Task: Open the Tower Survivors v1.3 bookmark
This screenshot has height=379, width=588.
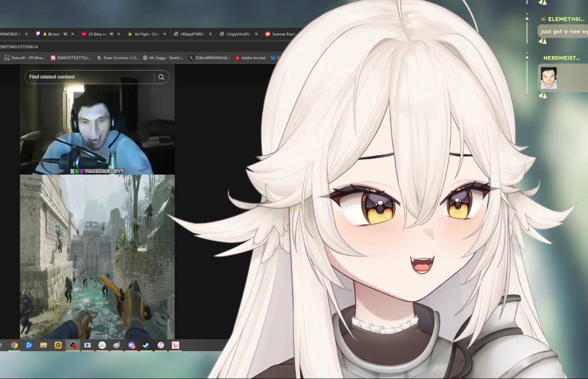Action: [x=117, y=58]
